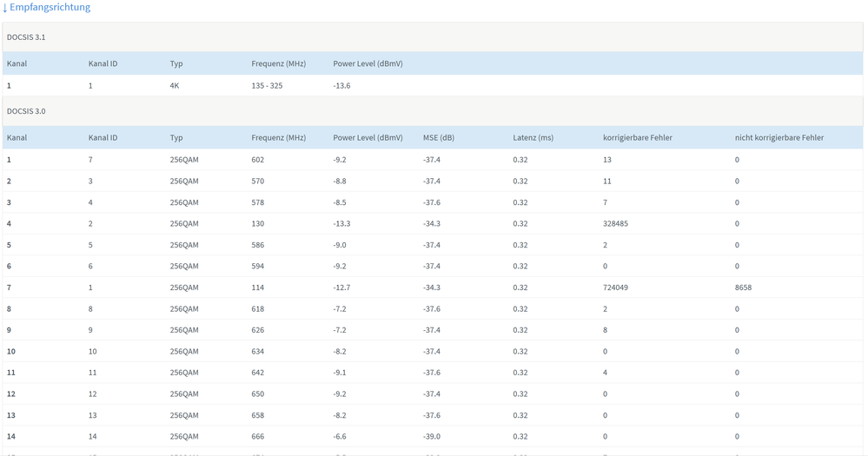The width and height of the screenshot is (868, 456).
Task: Select the -13.6 power level value
Action: pyautogui.click(x=341, y=86)
